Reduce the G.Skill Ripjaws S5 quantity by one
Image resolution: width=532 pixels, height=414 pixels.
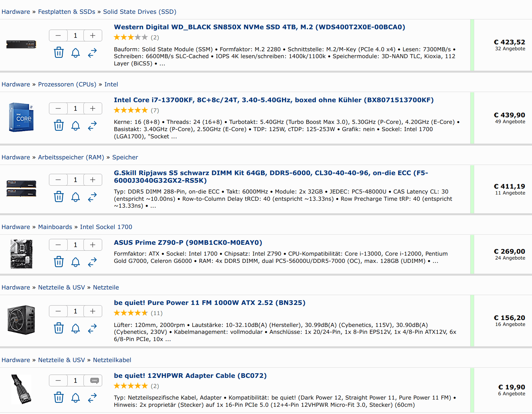point(58,180)
